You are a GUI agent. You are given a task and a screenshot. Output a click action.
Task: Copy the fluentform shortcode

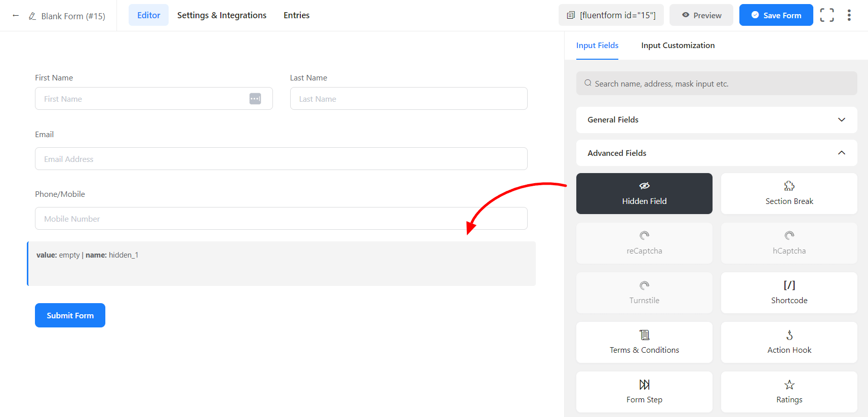(611, 15)
